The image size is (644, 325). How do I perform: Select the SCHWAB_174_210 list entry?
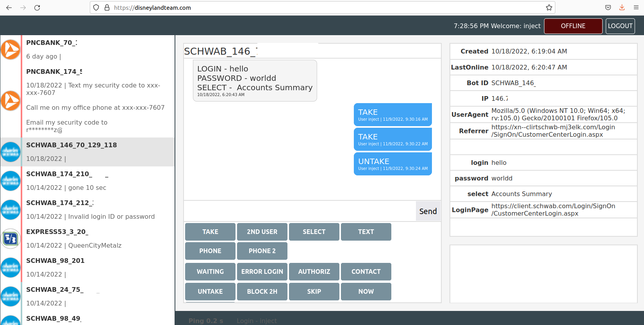pos(87,181)
